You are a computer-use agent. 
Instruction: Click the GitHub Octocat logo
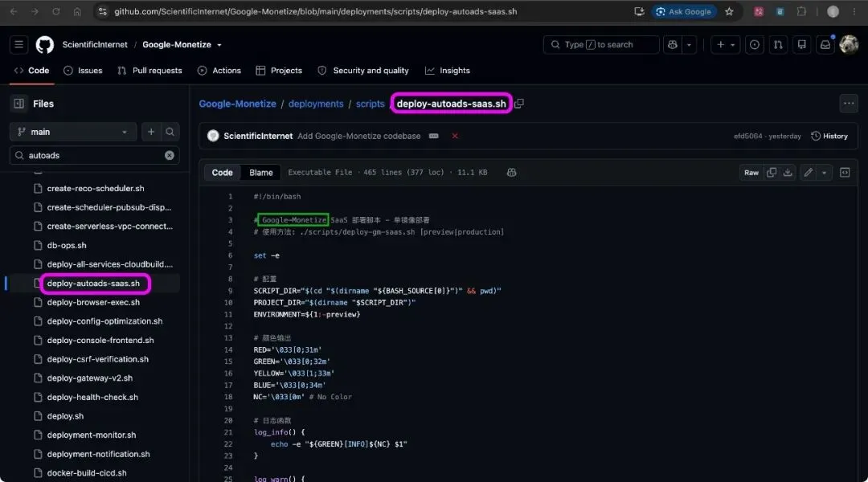pos(45,44)
